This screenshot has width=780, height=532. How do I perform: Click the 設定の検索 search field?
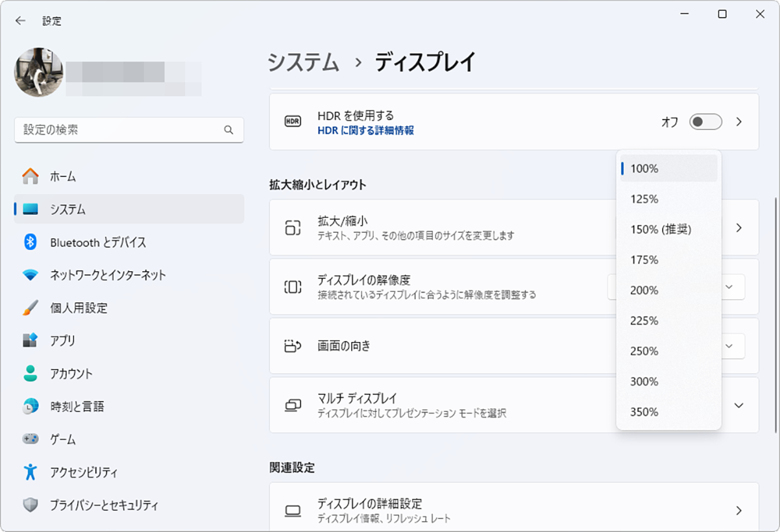click(120, 130)
